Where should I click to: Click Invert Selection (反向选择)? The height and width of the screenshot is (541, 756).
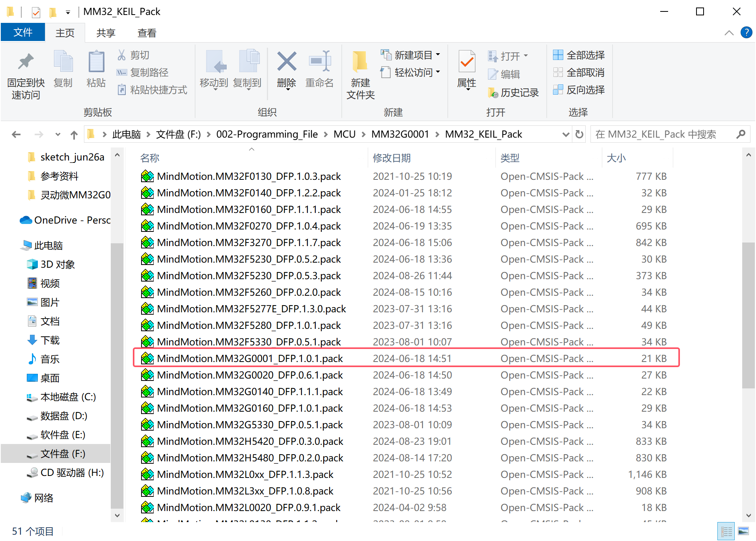[579, 90]
